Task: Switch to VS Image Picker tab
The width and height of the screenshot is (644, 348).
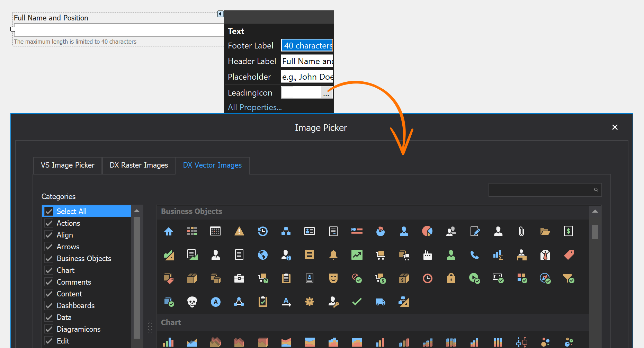Action: tap(68, 165)
